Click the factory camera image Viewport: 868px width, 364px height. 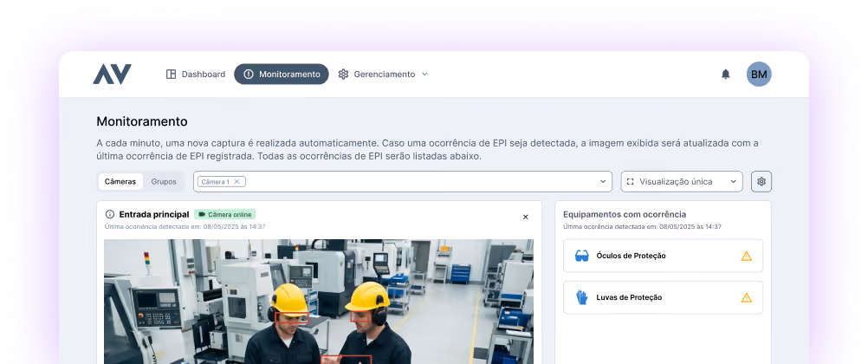tap(319, 302)
